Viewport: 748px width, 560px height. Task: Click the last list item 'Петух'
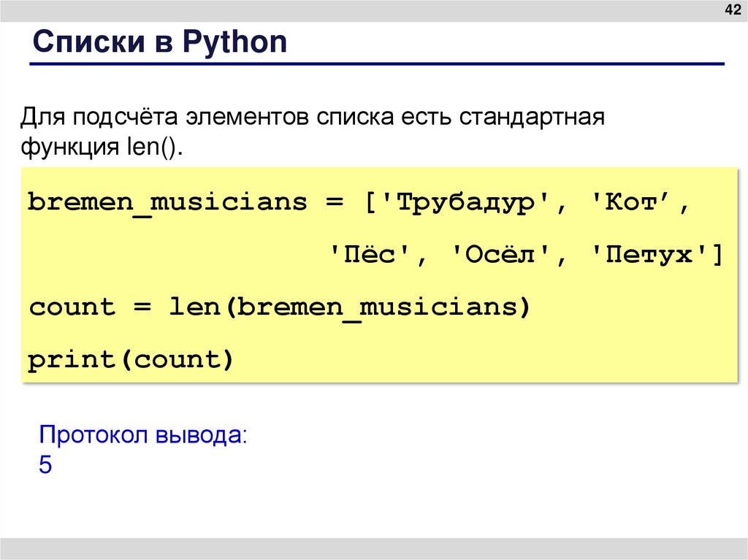(648, 255)
